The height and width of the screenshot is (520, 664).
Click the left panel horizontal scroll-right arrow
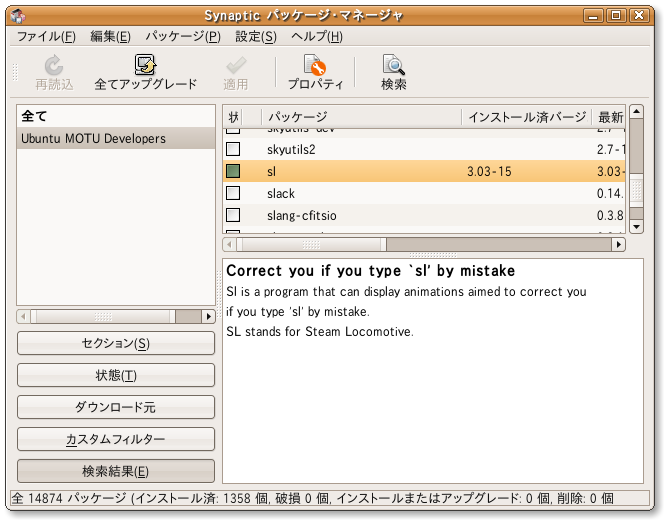click(x=208, y=316)
